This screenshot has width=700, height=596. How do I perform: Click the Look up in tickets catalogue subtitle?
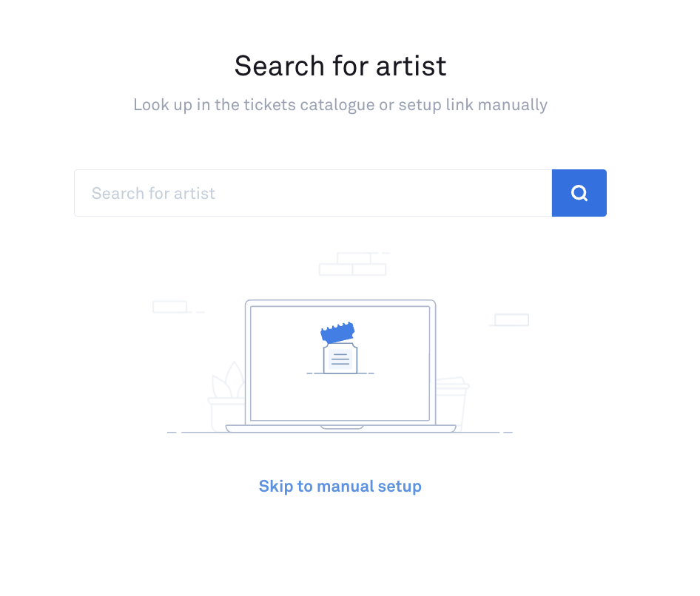340,105
